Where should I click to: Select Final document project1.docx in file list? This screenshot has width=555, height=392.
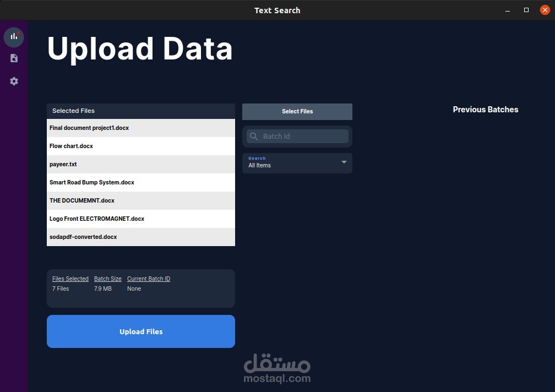[x=141, y=128]
